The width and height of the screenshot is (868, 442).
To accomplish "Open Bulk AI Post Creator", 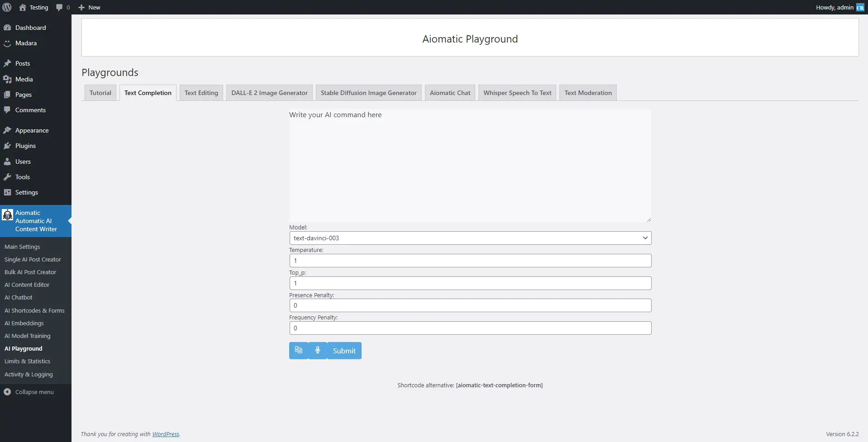I will pyautogui.click(x=30, y=272).
